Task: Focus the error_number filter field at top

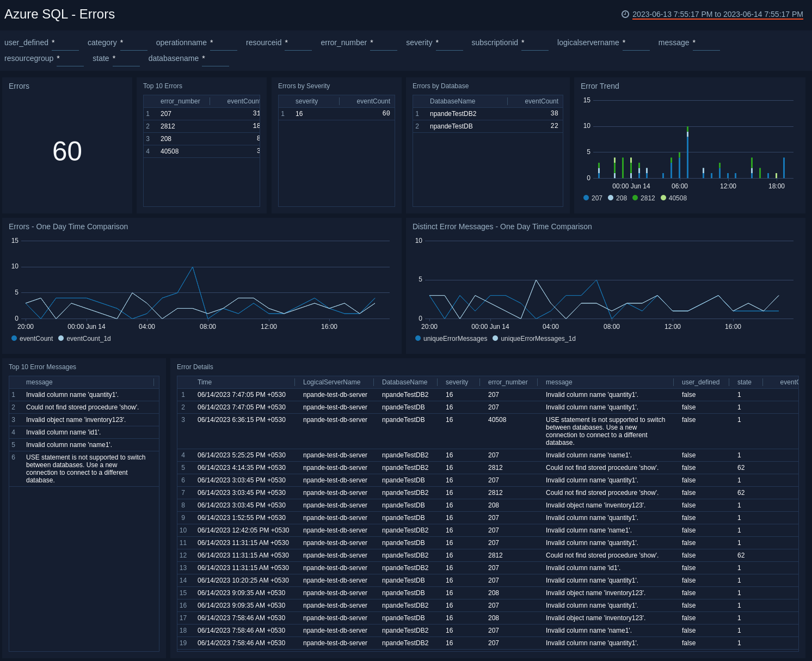Action: coord(384,43)
